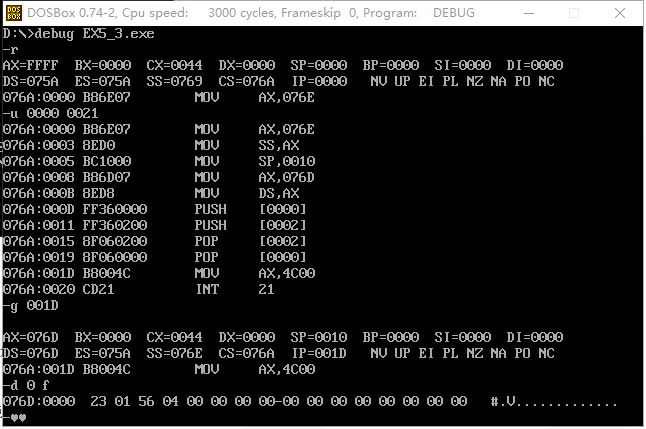This screenshot has height=429, width=646.
Task: Click the '23 01 56 04' dump bytes
Action: click(135, 401)
